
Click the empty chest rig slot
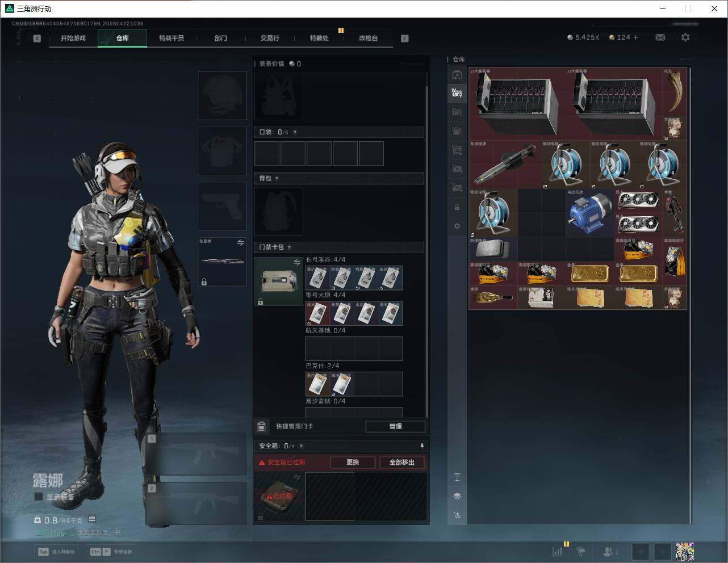[x=278, y=96]
